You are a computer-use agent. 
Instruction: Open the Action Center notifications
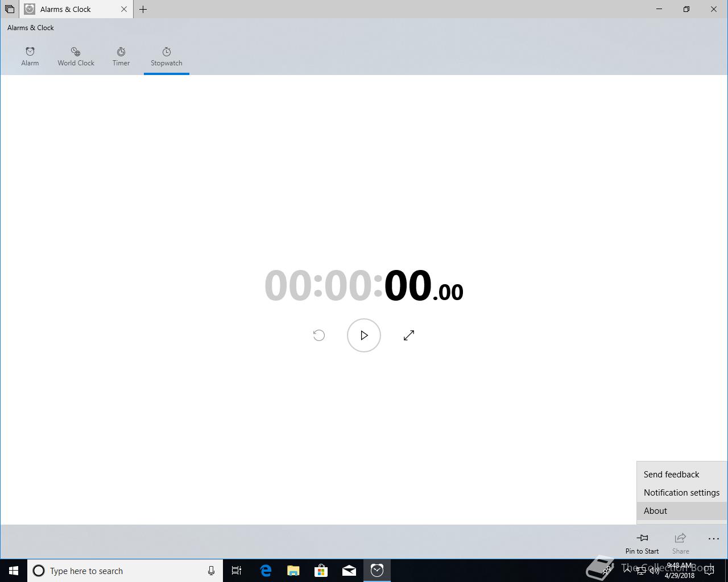[x=709, y=571]
